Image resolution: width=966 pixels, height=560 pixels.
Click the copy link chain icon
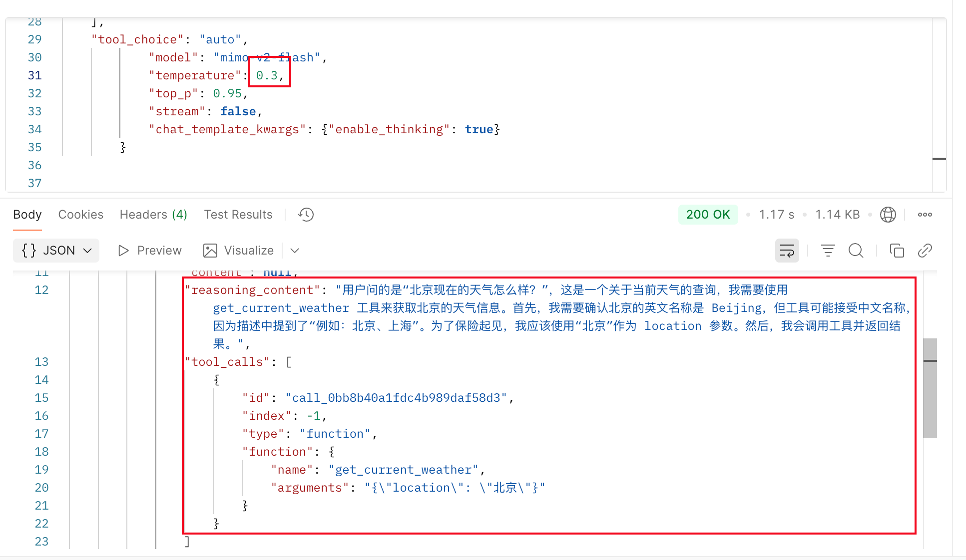(925, 251)
